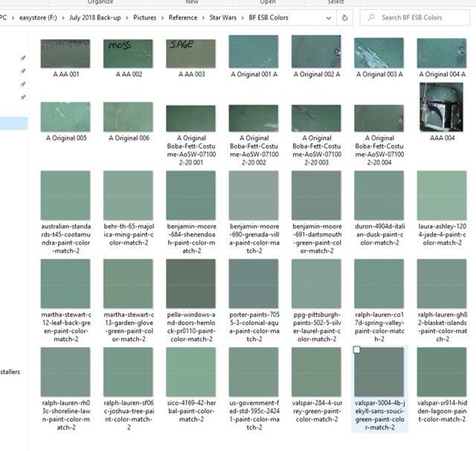Screen dimensions: 476x451
Task: Select martha-stewart c12 leaf-back-green swatch
Action: (x=65, y=284)
